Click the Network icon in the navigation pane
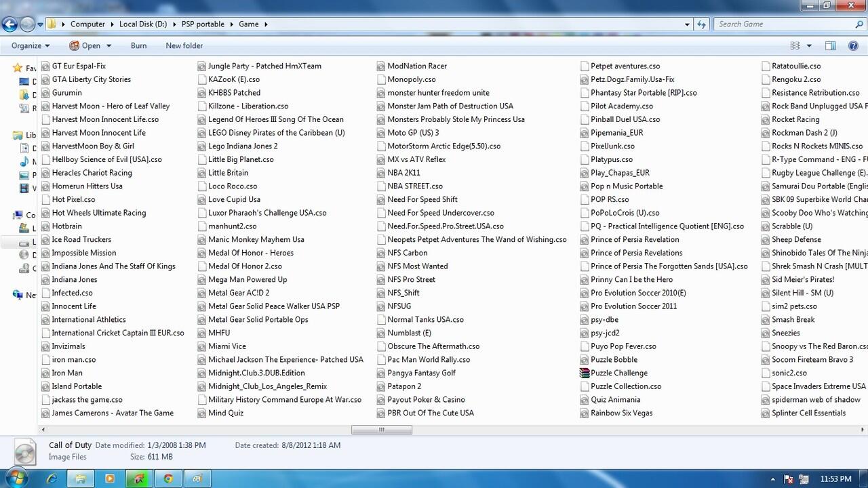 (x=18, y=295)
